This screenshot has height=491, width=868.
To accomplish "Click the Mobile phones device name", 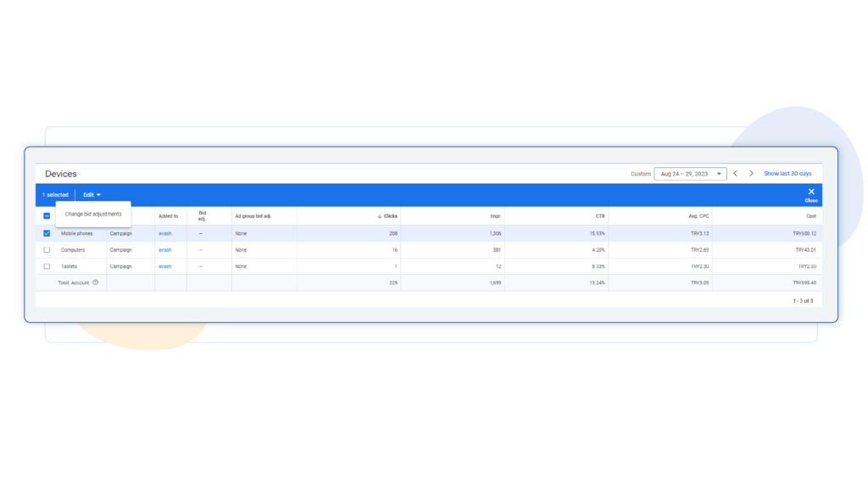I will [77, 233].
